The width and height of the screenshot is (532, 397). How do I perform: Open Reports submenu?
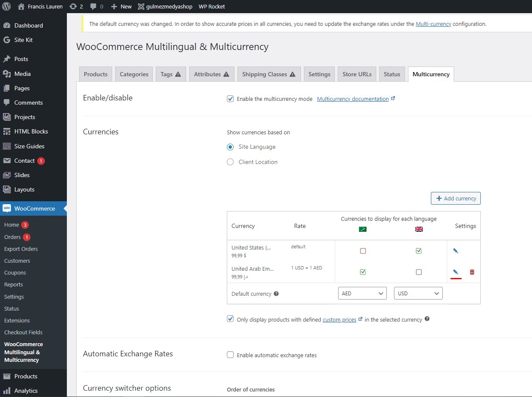14,284
